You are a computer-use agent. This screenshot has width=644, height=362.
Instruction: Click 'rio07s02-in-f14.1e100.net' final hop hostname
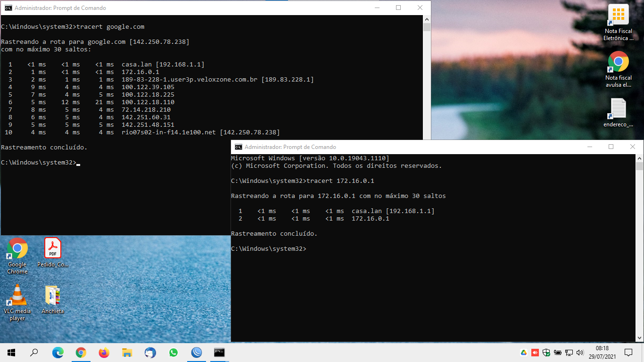click(x=169, y=132)
